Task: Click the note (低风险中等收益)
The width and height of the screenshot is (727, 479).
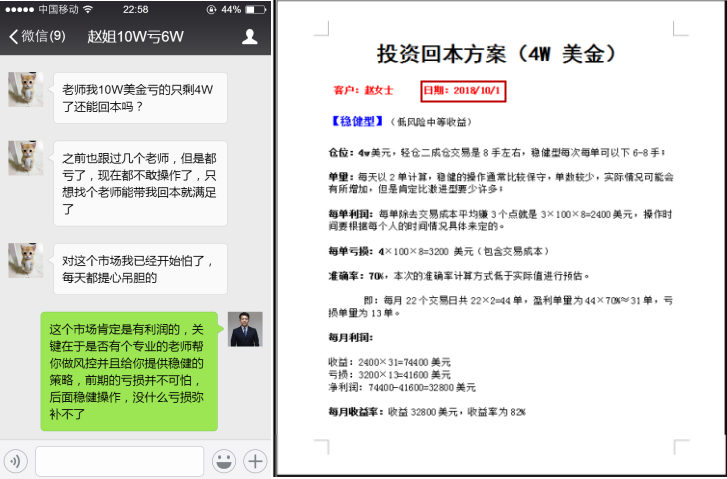Action: 431,122
